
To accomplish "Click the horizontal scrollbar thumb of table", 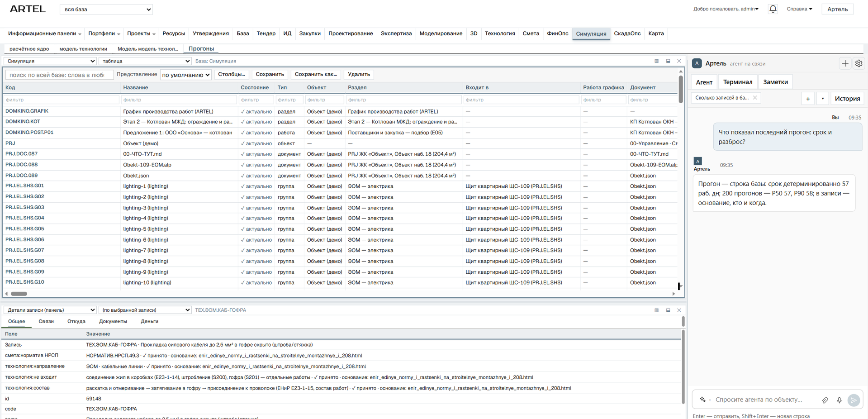I will coord(19,294).
